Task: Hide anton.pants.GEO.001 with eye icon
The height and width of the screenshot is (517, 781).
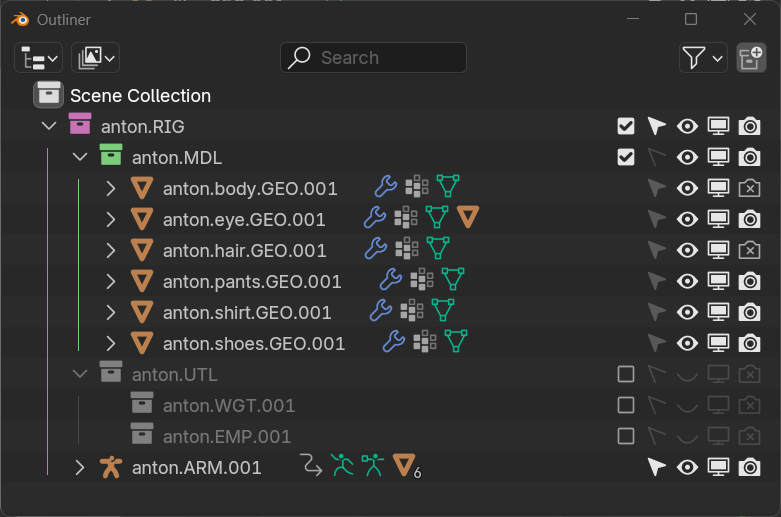Action: tap(687, 281)
